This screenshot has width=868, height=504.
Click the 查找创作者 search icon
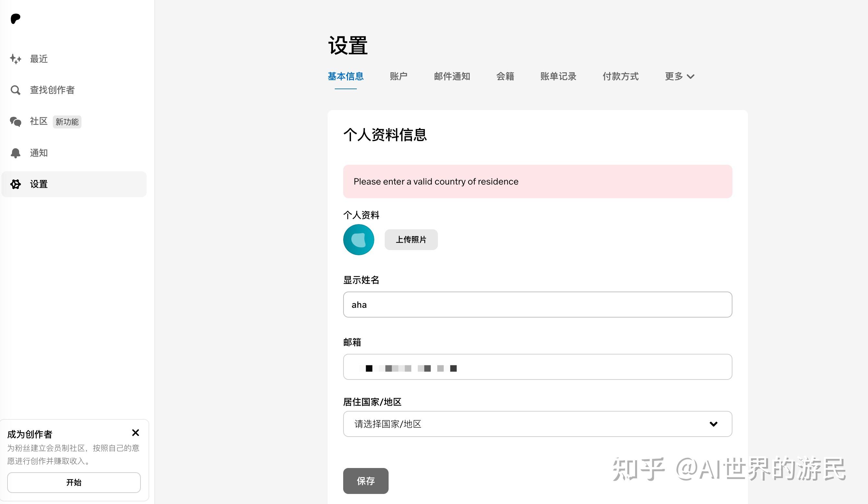[16, 90]
